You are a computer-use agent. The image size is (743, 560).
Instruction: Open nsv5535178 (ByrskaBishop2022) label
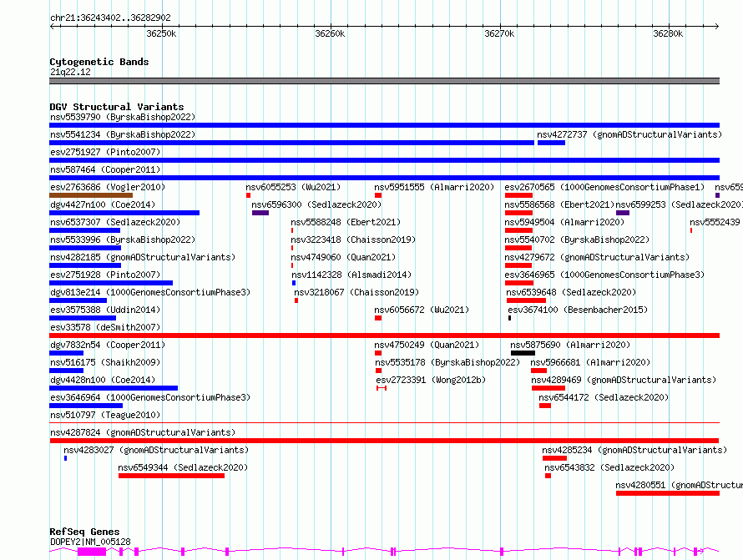[447, 362]
